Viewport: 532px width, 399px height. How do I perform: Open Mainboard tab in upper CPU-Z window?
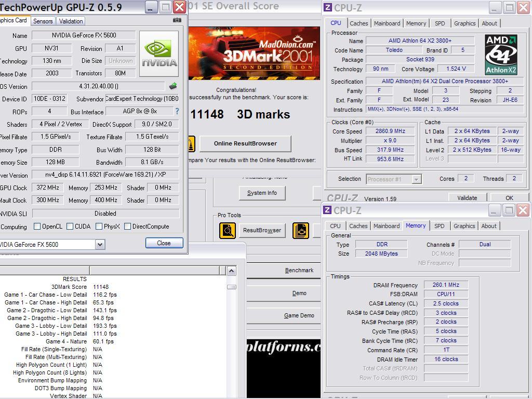(387, 23)
